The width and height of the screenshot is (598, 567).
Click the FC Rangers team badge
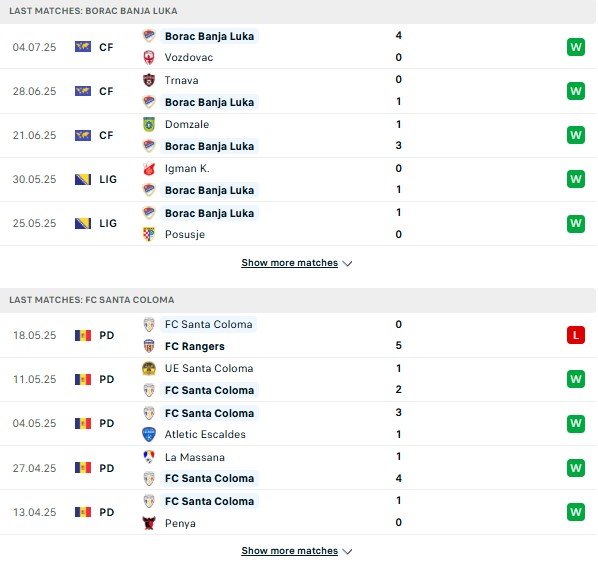149,346
